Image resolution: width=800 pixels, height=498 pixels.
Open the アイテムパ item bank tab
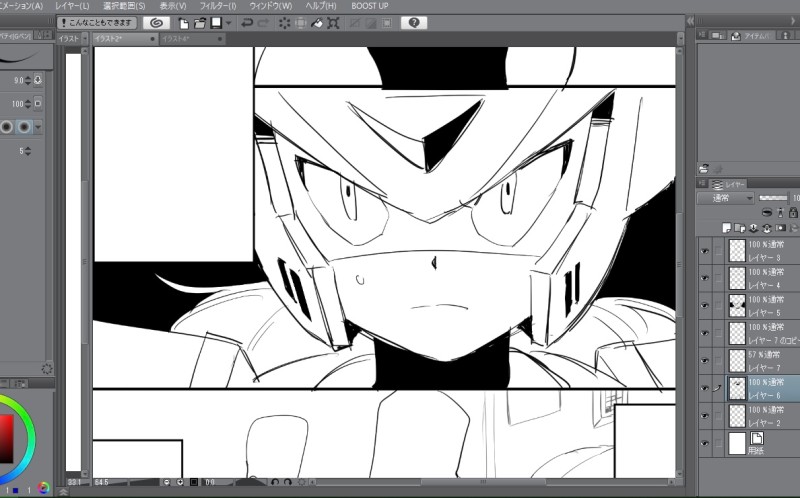(x=751, y=36)
